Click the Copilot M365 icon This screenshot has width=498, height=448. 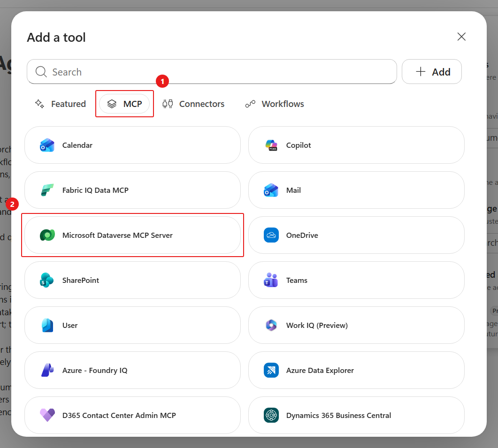coord(271,145)
